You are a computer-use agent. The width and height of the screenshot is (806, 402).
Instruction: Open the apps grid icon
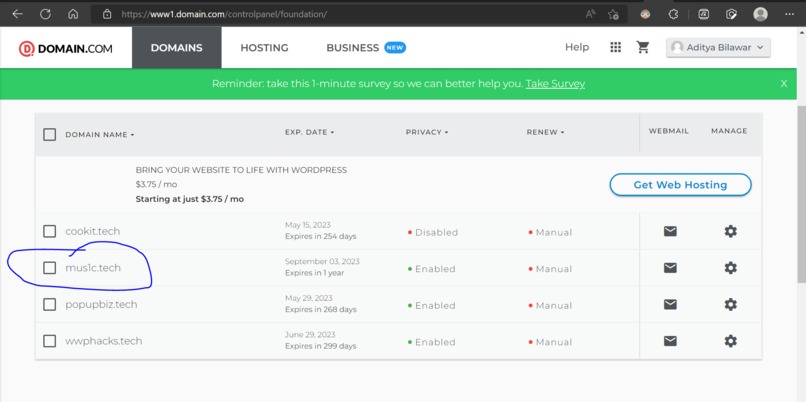[615, 47]
